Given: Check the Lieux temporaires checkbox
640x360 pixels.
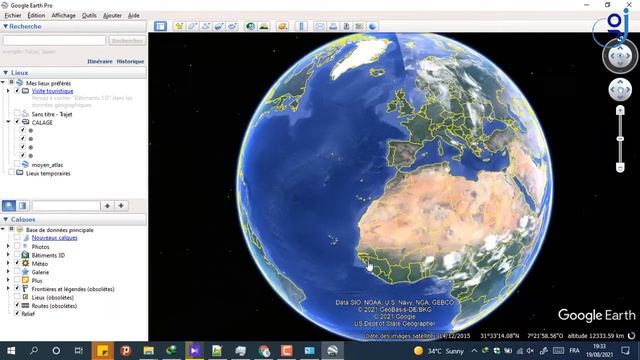Looking at the screenshot, I should (x=11, y=172).
